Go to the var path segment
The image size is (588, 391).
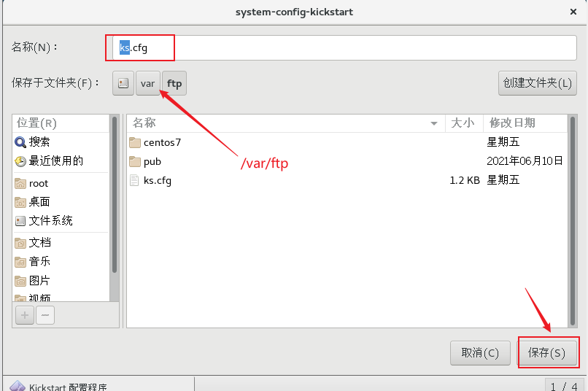point(148,83)
